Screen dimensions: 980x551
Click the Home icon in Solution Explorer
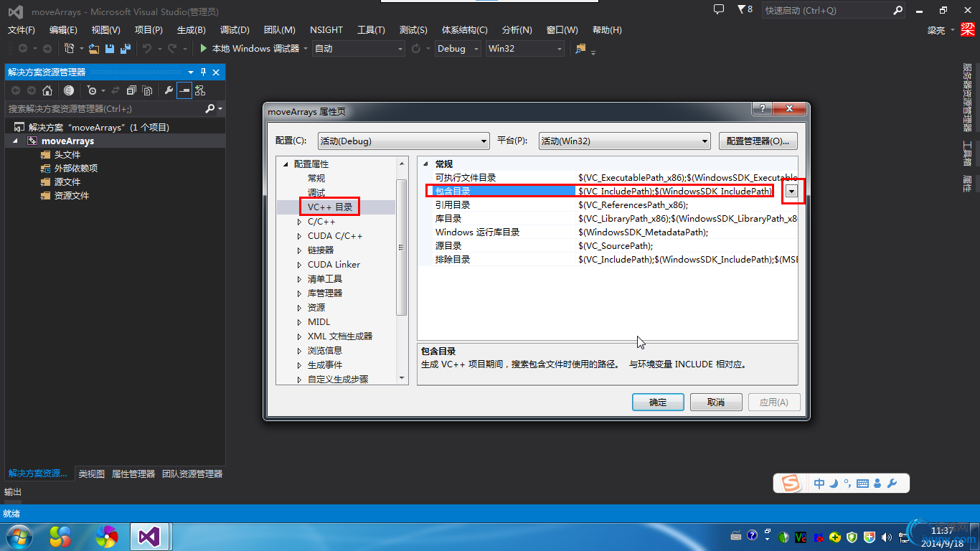47,90
